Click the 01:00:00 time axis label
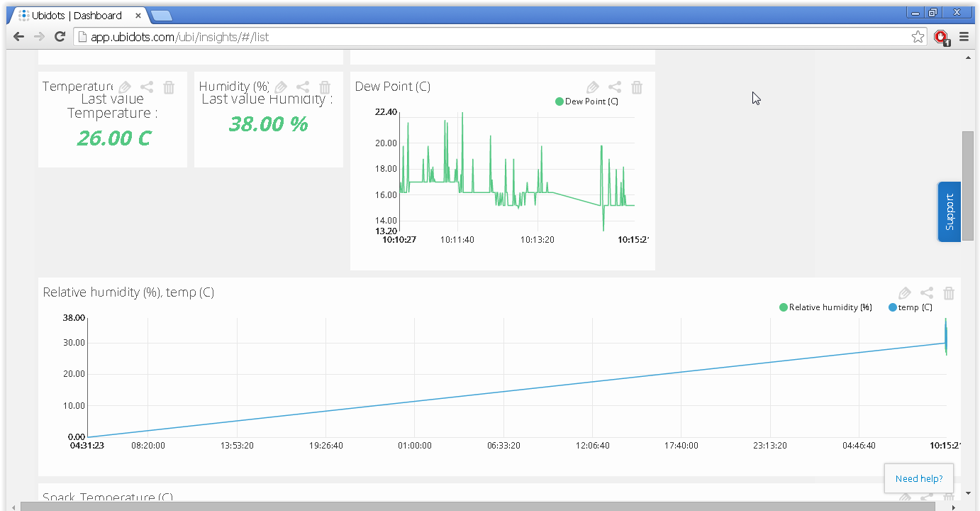The width and height of the screenshot is (980, 511). 415,446
